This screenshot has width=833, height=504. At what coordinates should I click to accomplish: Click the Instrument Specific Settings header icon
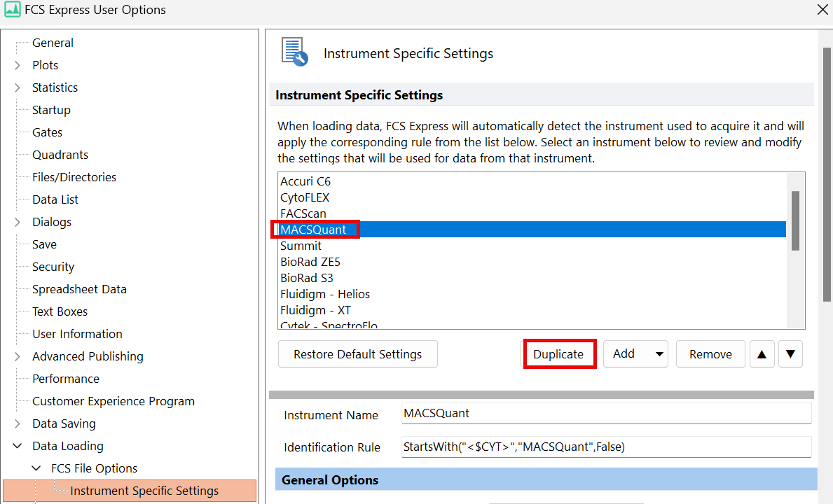tap(294, 52)
